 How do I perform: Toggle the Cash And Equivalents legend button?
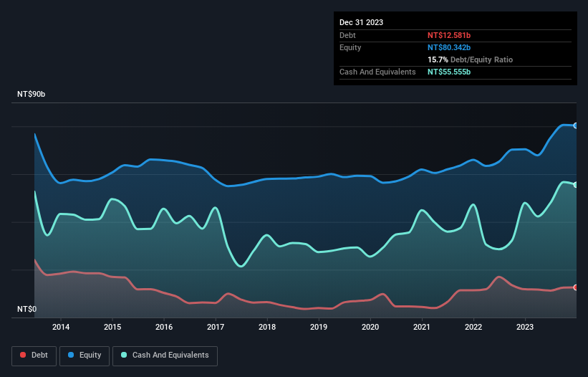[x=165, y=355]
